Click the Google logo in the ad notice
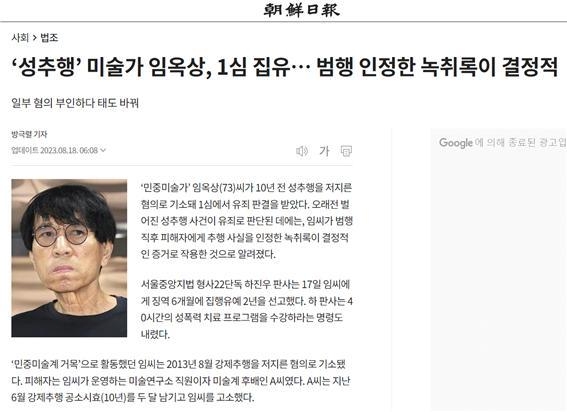567x412 pixels. [455, 143]
